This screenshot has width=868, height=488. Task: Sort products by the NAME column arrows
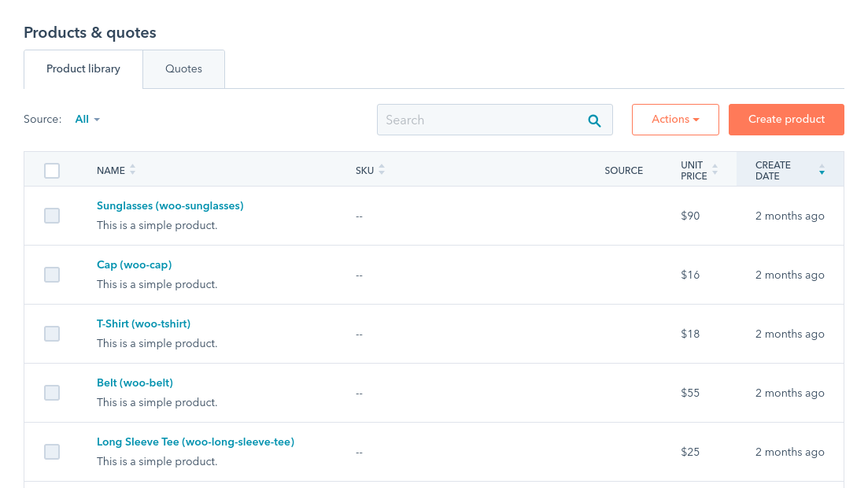coord(131,170)
